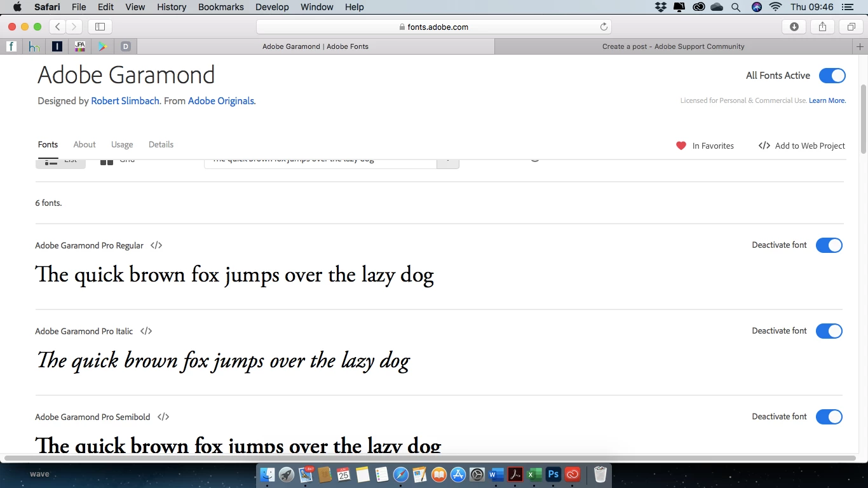Click the Wi-Fi status icon

(x=775, y=7)
